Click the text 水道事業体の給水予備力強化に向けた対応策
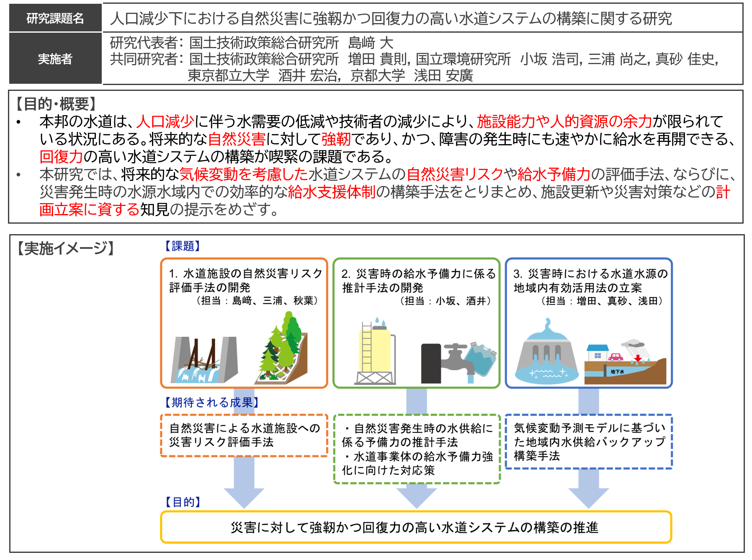Image resolution: width=752 pixels, height=560 pixels. pos(417,463)
